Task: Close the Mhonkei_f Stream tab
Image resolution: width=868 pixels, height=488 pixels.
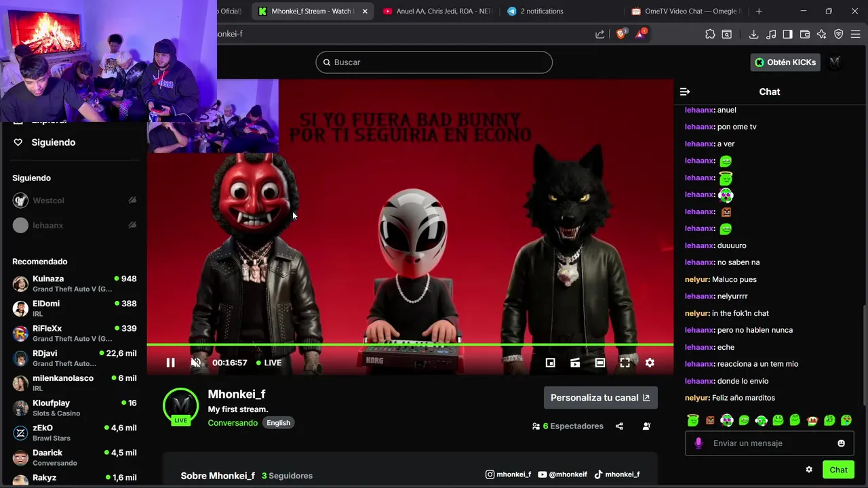Action: (365, 11)
